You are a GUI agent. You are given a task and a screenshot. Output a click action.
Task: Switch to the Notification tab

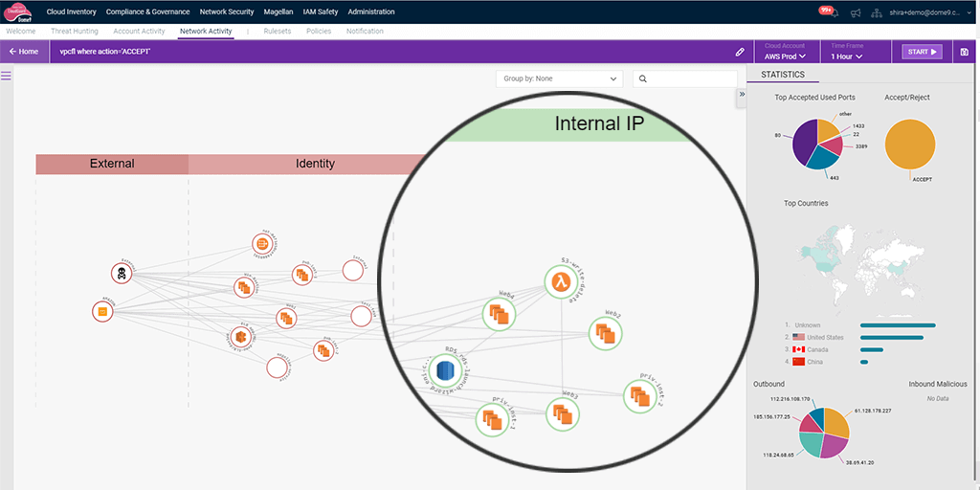365,32
